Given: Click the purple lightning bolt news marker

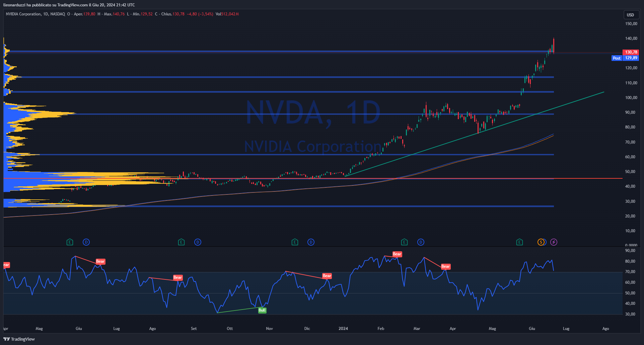Looking at the screenshot, I should (554, 242).
